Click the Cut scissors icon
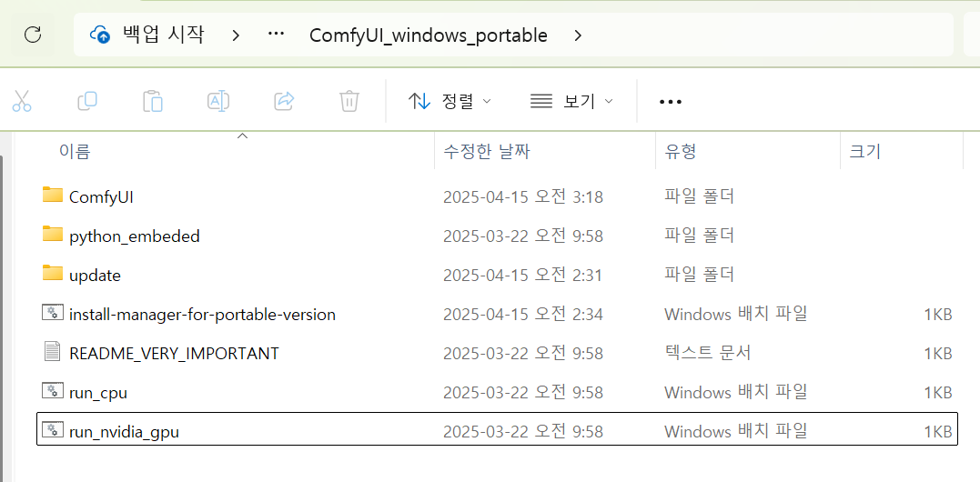 [x=21, y=101]
